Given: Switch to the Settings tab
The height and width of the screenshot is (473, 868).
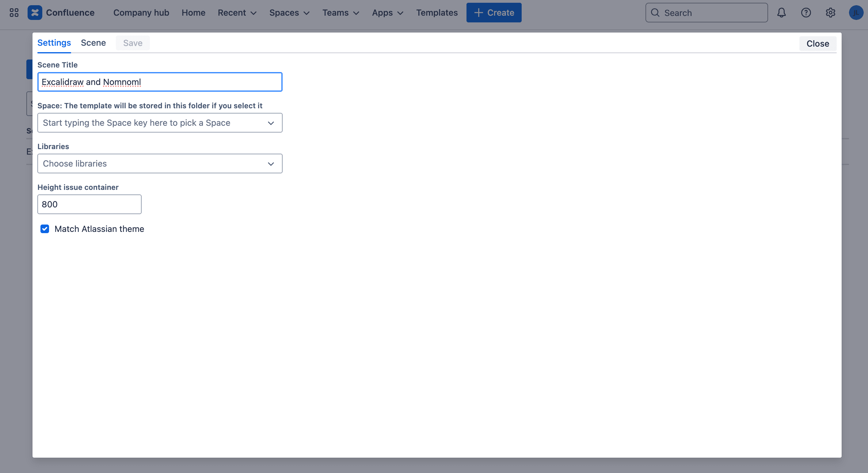Looking at the screenshot, I should click(54, 43).
